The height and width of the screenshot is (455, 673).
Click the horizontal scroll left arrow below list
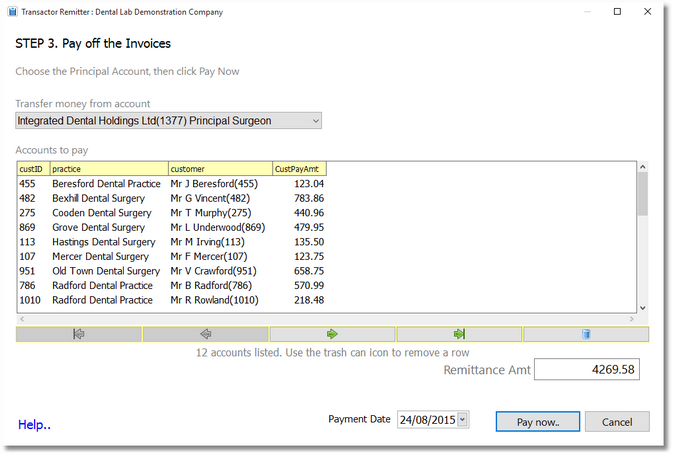click(22, 319)
